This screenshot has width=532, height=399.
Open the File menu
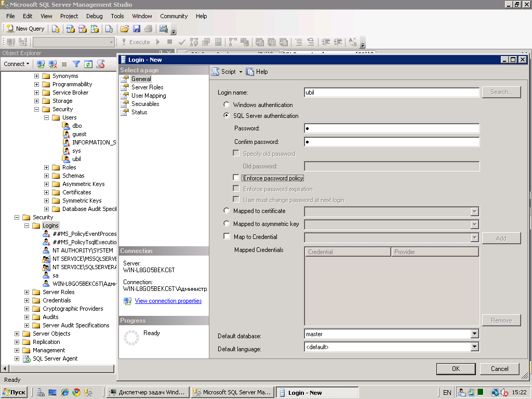pos(10,16)
